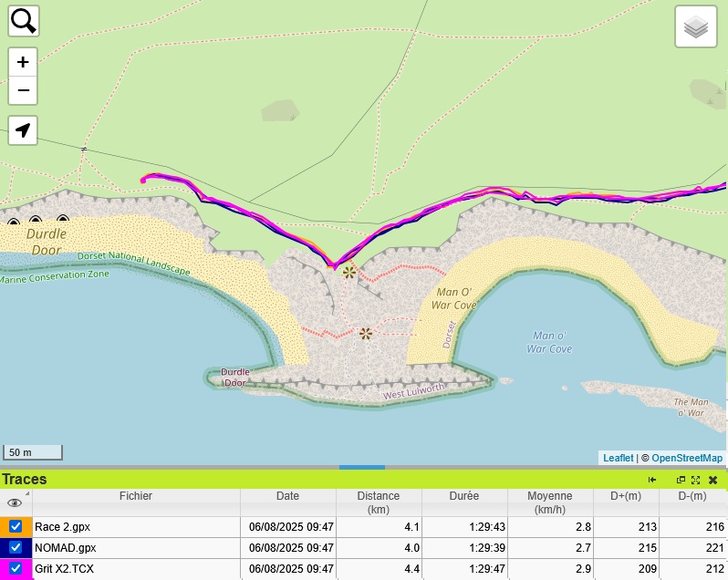Open the map search magnifier
The height and width of the screenshot is (580, 728).
point(23,21)
